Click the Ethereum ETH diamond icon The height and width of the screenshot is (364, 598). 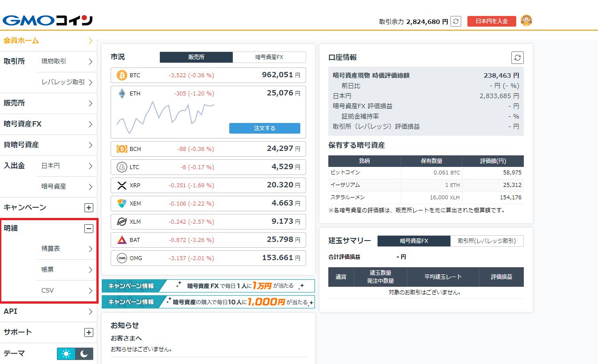122,94
